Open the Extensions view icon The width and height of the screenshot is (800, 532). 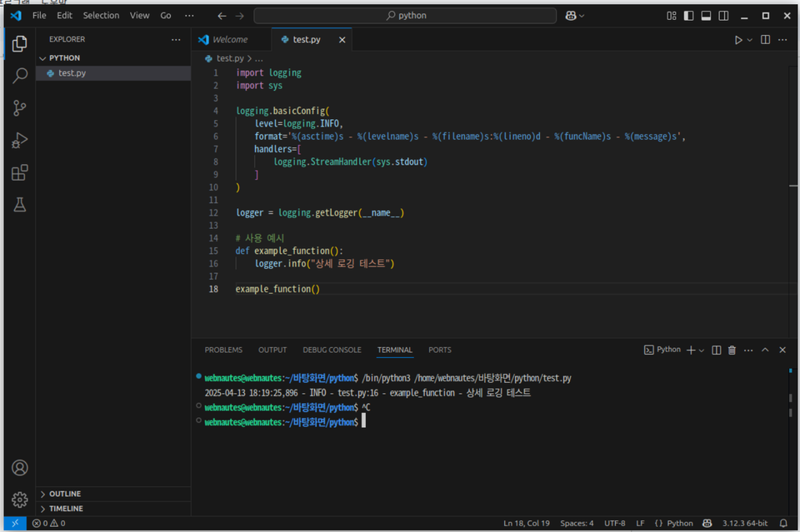tap(19, 172)
